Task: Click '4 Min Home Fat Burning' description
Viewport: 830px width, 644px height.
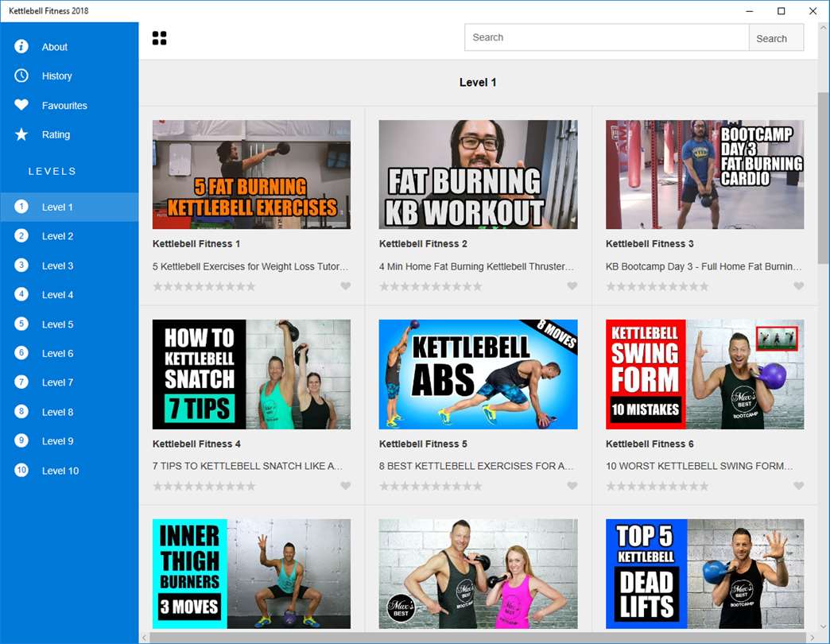Action: (476, 266)
